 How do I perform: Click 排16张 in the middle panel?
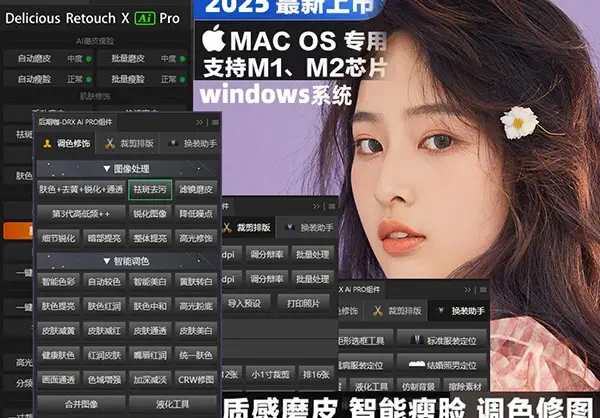(316, 375)
